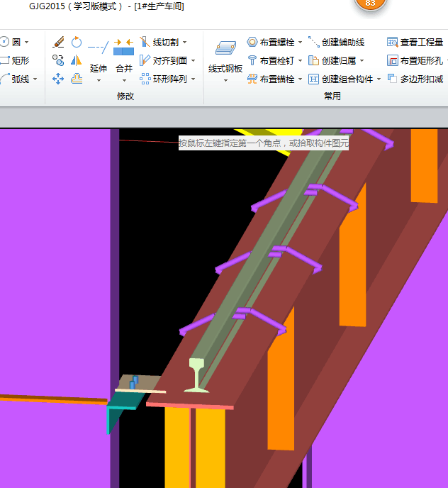Open the 合并 dropdown arrow
Screen dimensions: 448x488
(x=124, y=80)
